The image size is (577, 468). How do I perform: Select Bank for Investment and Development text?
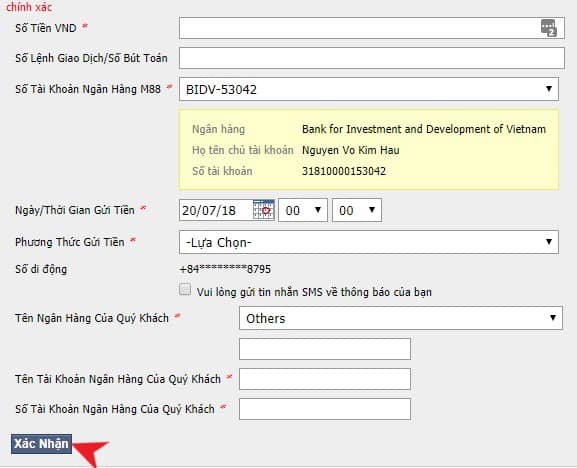pos(424,129)
